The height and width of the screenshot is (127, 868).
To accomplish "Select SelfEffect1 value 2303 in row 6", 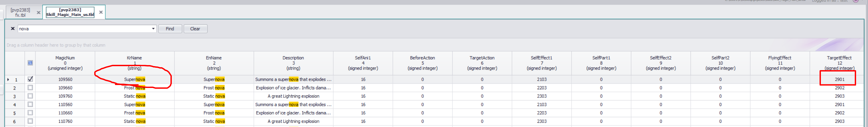I will (x=542, y=121).
